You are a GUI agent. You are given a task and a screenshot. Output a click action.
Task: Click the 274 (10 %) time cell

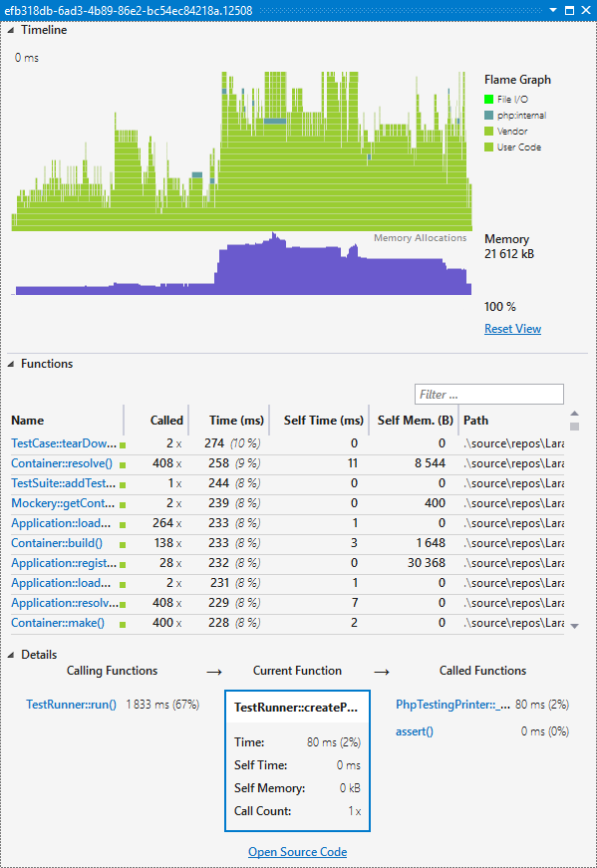232,443
